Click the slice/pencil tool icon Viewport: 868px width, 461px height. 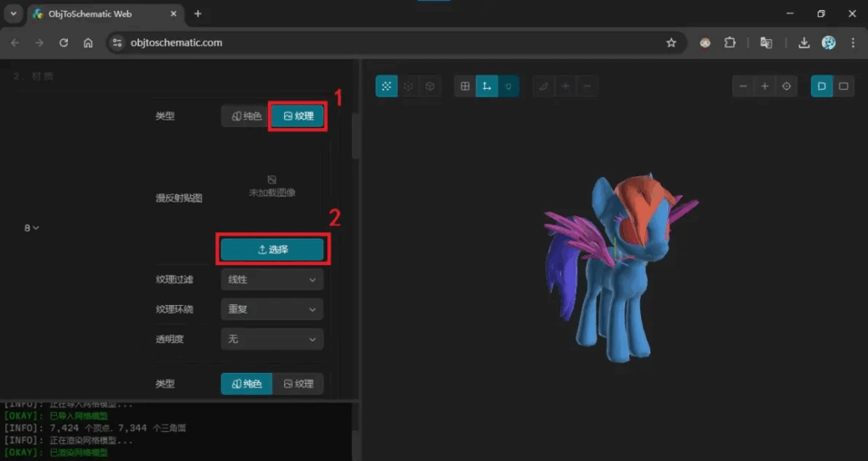[543, 86]
